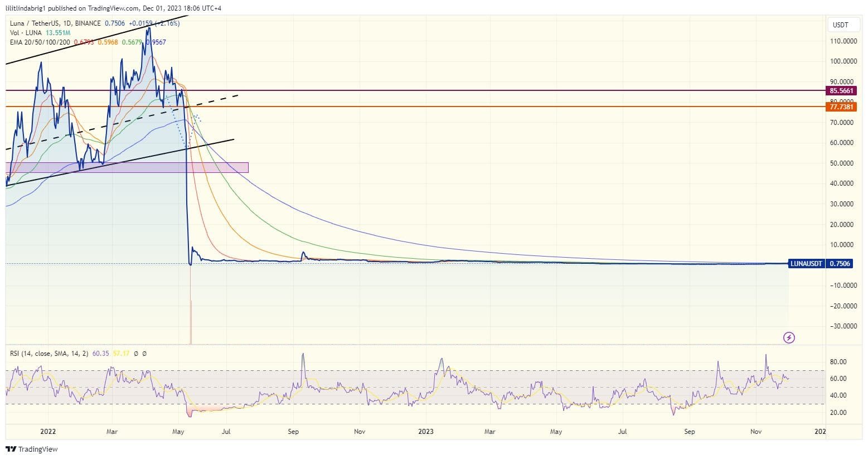This screenshot has height=459, width=868.
Task: Click the 2022 label on time axis
Action: 48,432
